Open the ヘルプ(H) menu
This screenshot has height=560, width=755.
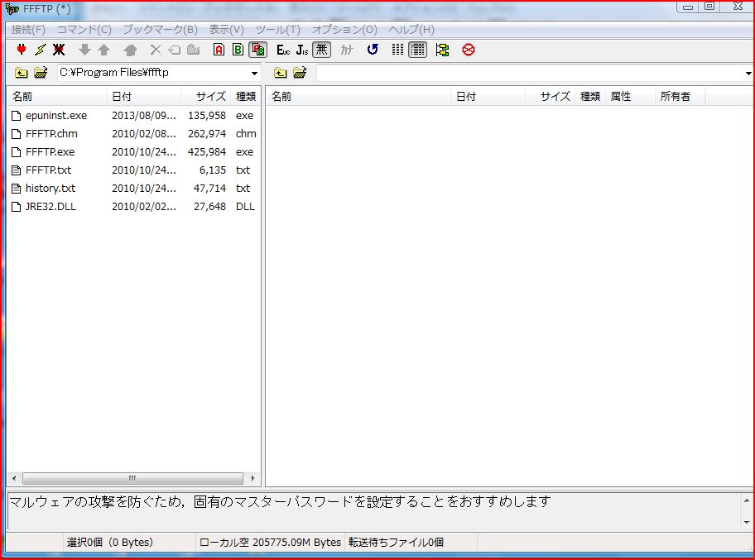(411, 30)
